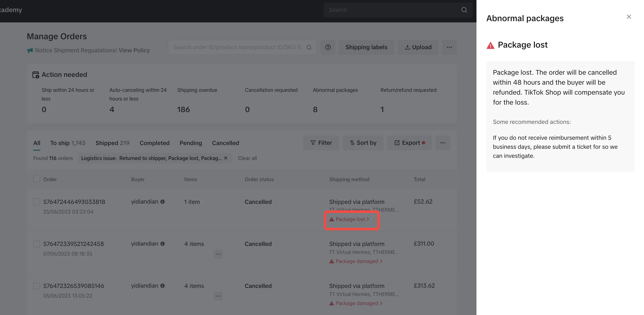The image size is (644, 315).
Task: Click the top bar search magnifier icon
Action: pyautogui.click(x=464, y=10)
